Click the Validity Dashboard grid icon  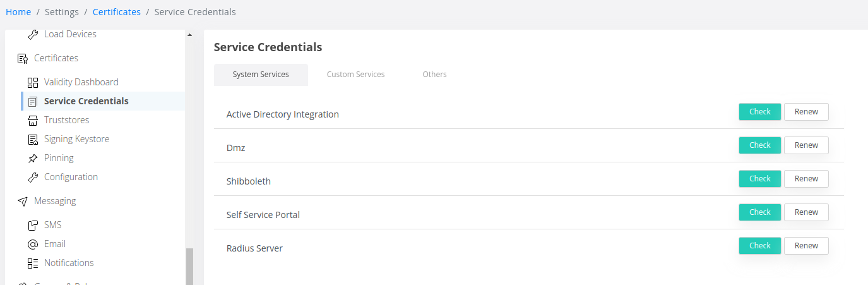(x=33, y=82)
